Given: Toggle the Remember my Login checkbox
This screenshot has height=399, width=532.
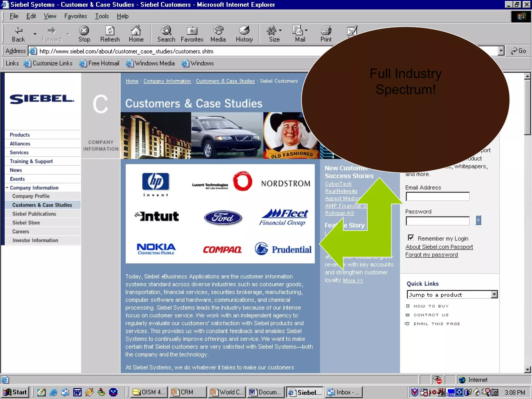Looking at the screenshot, I should tap(411, 238).
